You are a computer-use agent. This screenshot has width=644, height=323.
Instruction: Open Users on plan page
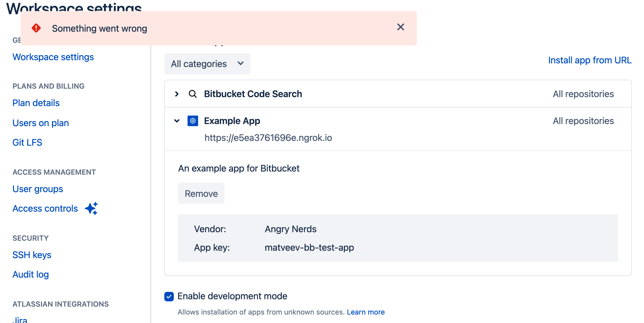41,123
